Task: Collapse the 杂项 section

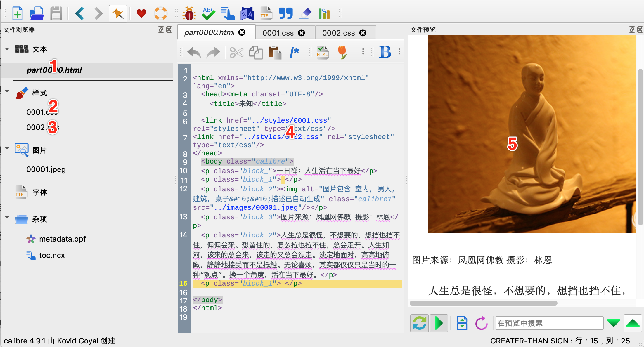Action: [7, 218]
